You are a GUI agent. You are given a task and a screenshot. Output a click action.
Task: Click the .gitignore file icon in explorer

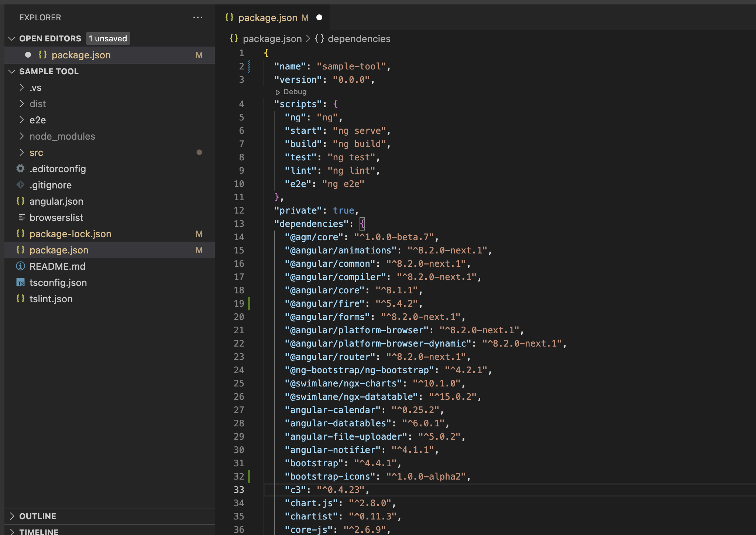pos(20,185)
